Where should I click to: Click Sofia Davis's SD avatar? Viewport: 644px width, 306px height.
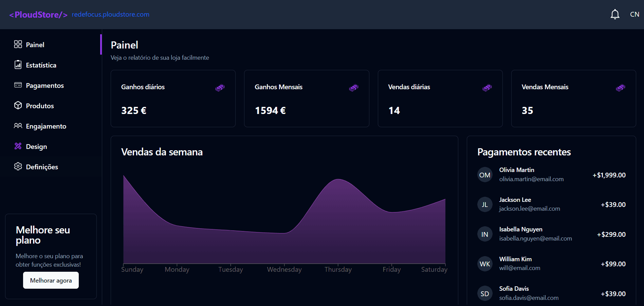485,293
